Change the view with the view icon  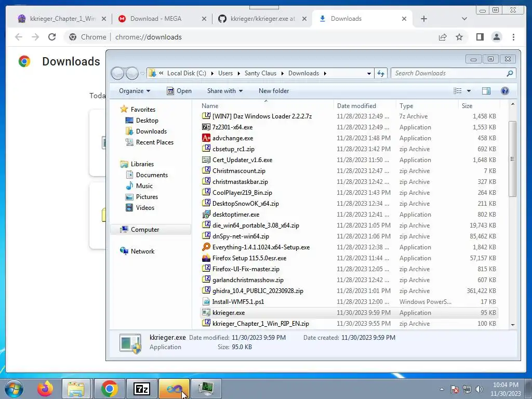pos(457,91)
